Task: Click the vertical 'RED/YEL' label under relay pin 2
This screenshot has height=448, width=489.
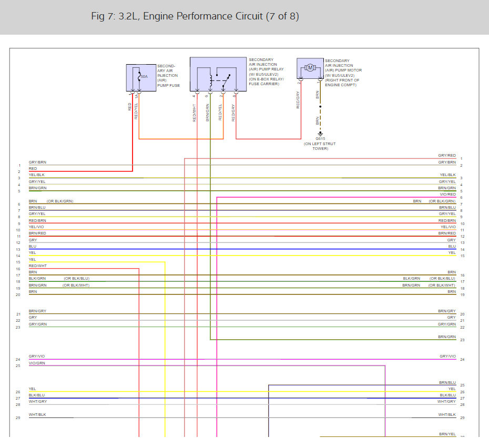Action: pyautogui.click(x=220, y=112)
